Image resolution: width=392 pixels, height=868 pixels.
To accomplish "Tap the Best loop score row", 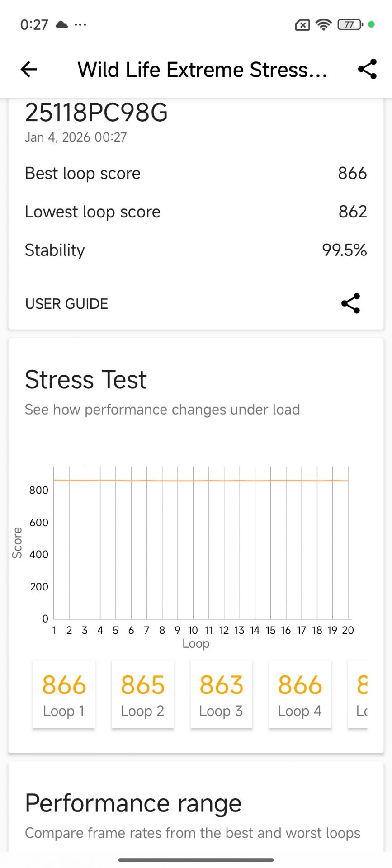I will pyautogui.click(x=196, y=173).
